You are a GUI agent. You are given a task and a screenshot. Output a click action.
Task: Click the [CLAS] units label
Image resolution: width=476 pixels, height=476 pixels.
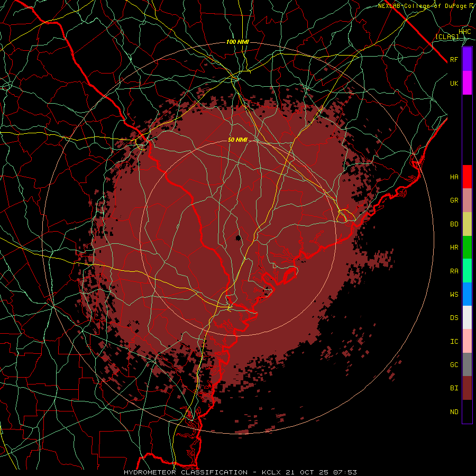click(x=447, y=37)
